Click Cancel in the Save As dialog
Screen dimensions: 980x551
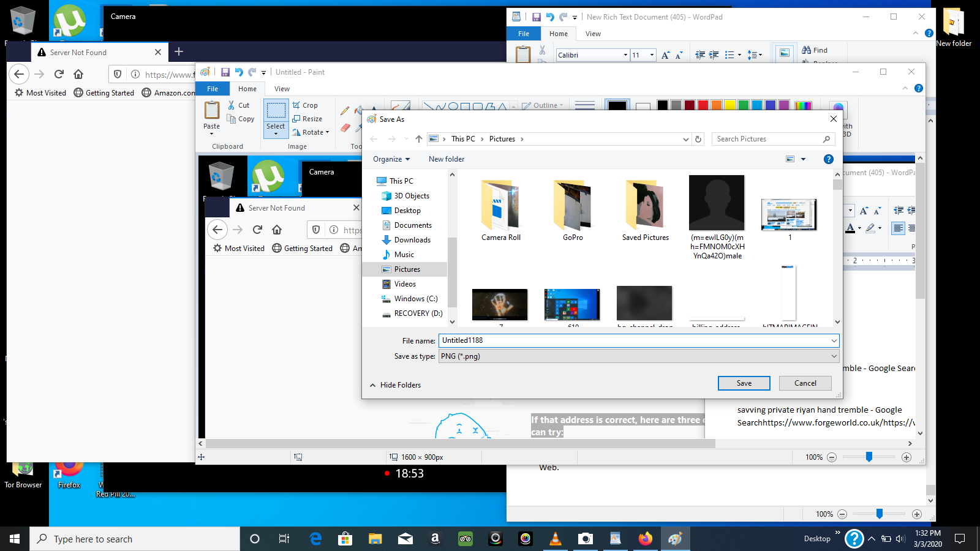tap(805, 383)
